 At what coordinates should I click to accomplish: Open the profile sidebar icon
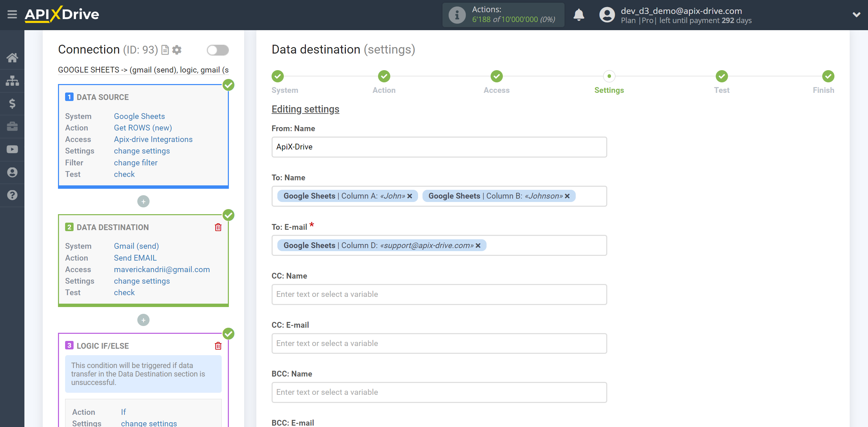[12, 172]
